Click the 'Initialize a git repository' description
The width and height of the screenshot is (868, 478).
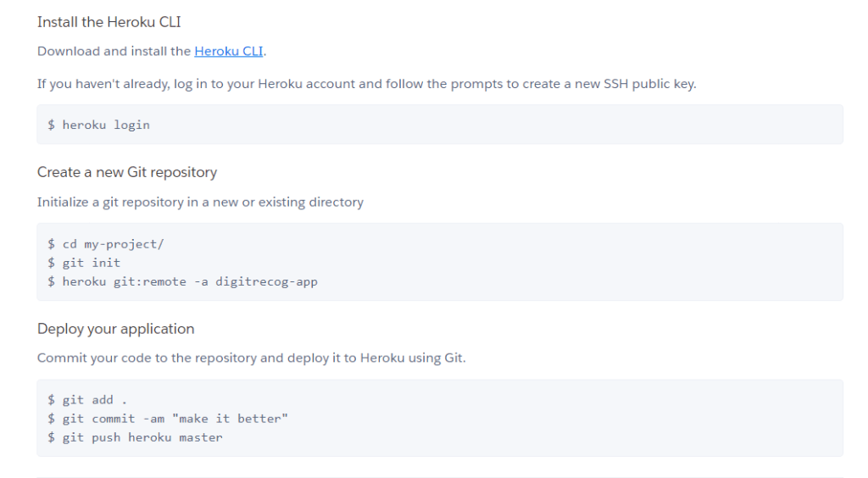point(200,202)
